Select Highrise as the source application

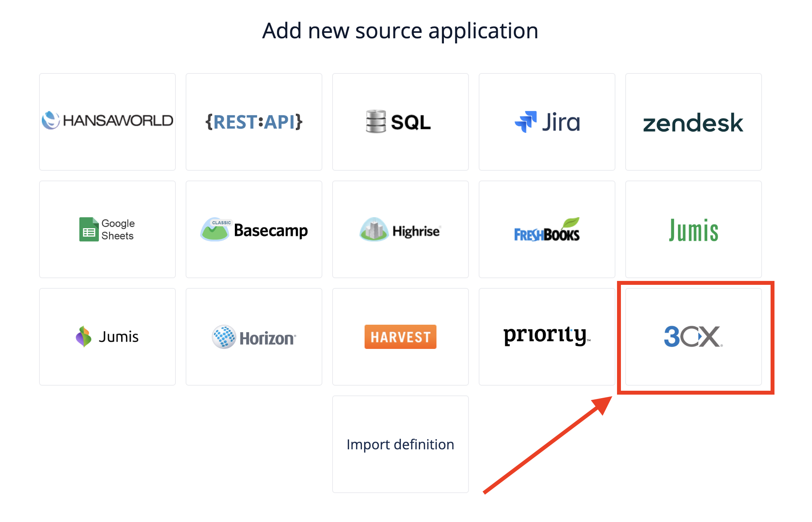(401, 229)
